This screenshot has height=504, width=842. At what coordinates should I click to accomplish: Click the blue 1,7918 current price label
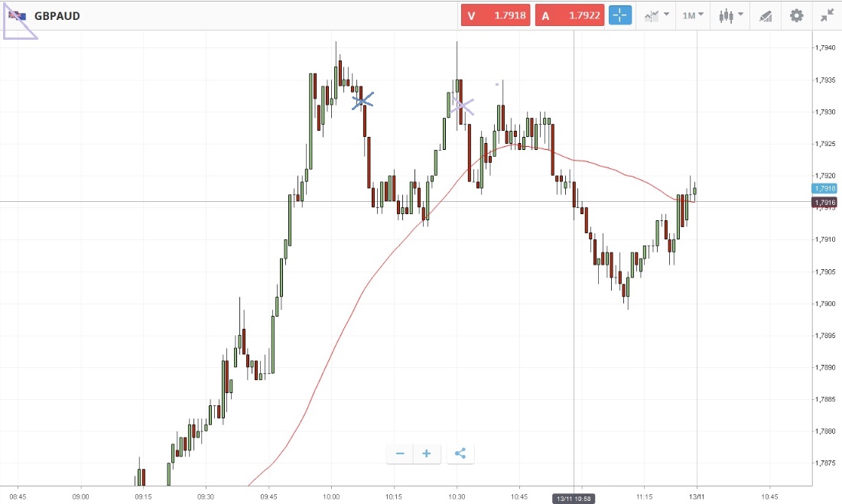pyautogui.click(x=825, y=188)
